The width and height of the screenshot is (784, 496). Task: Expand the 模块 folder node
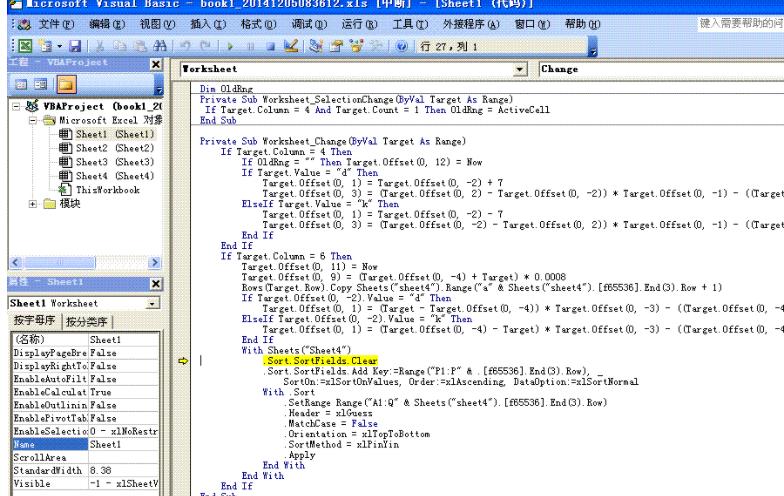[34, 203]
